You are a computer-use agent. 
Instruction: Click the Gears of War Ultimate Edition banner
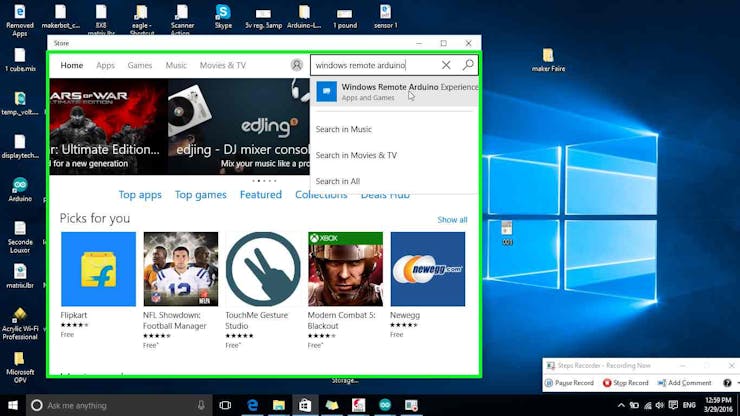tap(109, 127)
